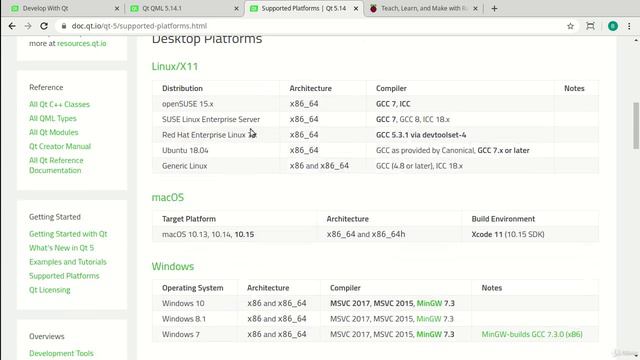Open the Chrome three-dot menu
Screen dimensions: 640x360
coord(629,26)
